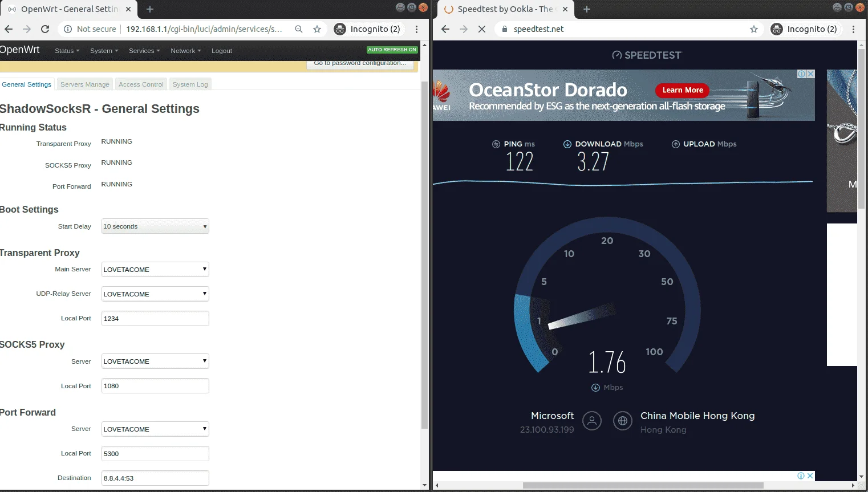Reload the OpenWrt page

pos(45,29)
